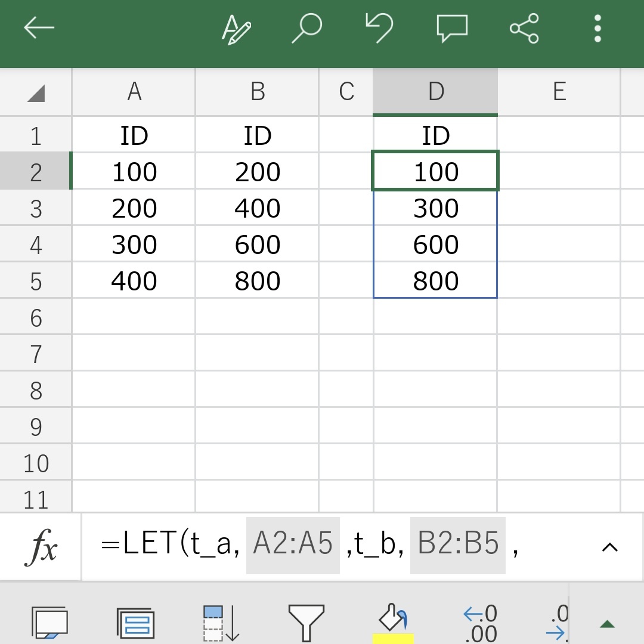
Task: Select row 6 header
Action: click(x=36, y=318)
